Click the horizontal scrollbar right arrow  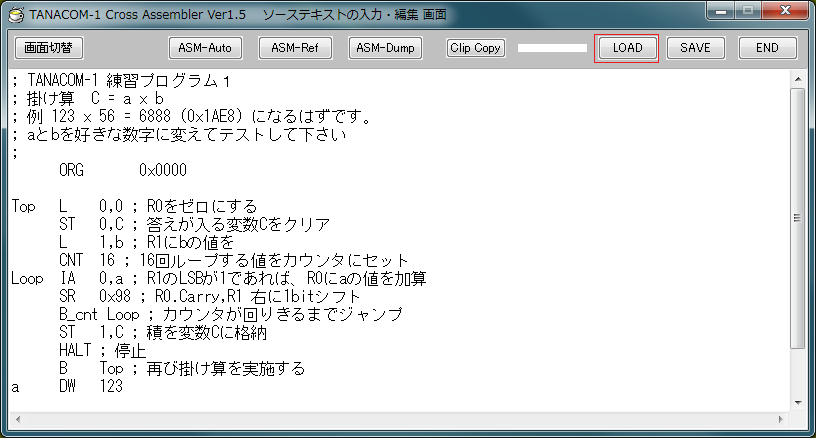(780, 419)
